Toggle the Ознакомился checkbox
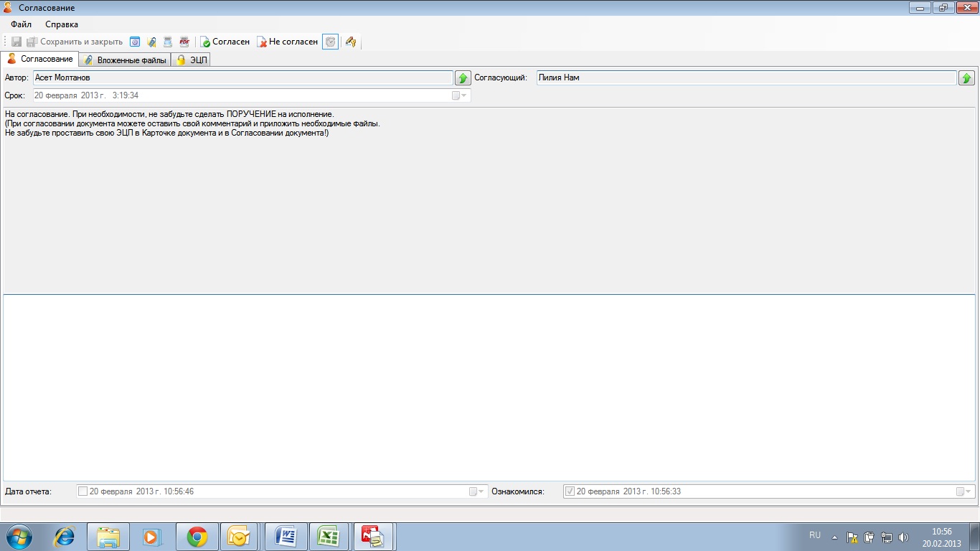The width and height of the screenshot is (980, 551). [x=570, y=491]
